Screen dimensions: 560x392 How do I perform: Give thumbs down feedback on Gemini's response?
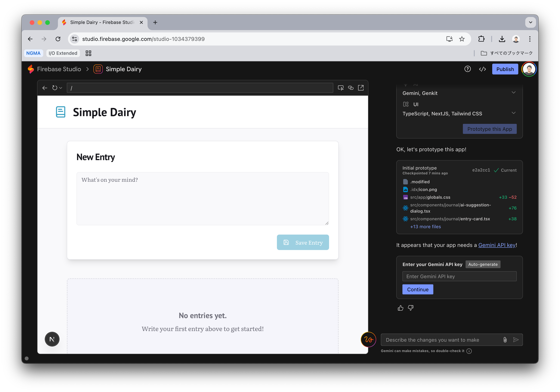coord(411,308)
